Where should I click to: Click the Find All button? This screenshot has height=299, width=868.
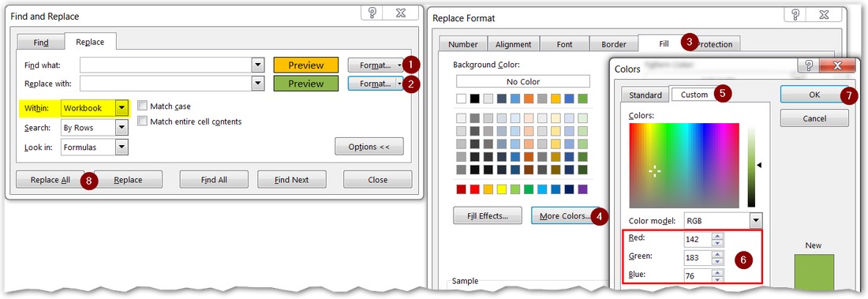pyautogui.click(x=214, y=179)
